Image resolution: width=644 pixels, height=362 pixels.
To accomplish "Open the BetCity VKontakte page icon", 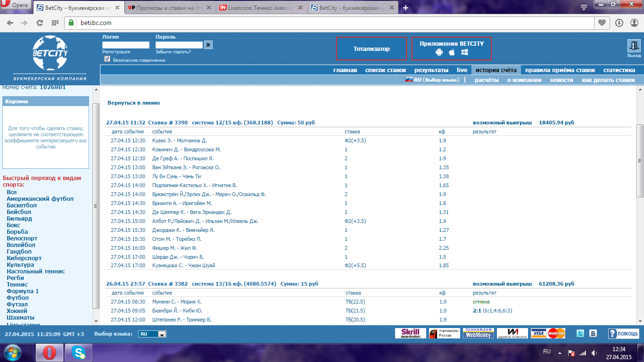I will point(593,333).
